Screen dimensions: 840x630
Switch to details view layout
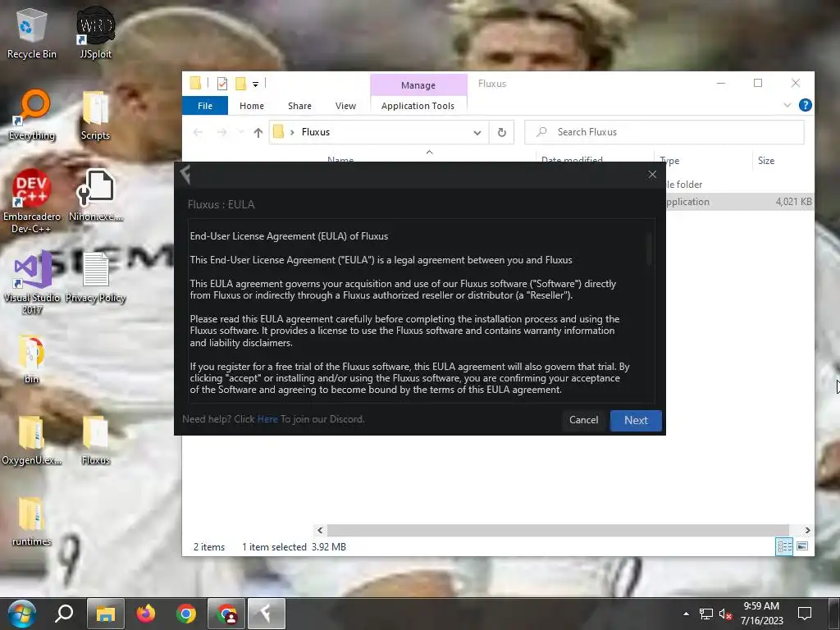tap(783, 546)
